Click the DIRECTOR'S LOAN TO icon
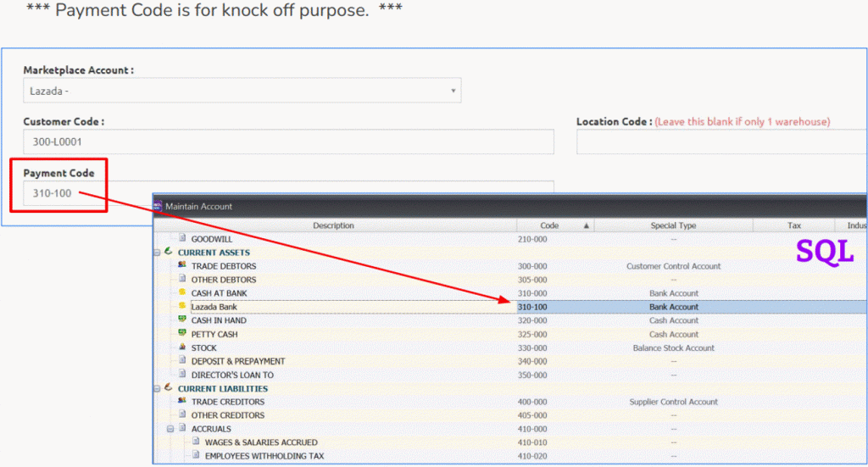The height and width of the screenshot is (467, 868). point(182,374)
